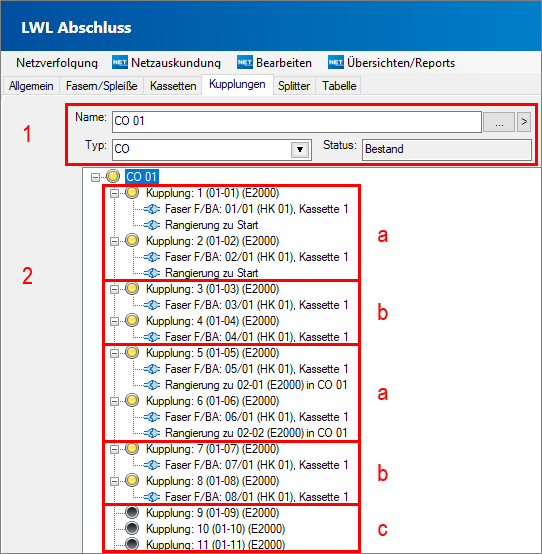Switch to the Fasern/Spleiße tab
Image resolution: width=542 pixels, height=554 pixels.
tap(101, 86)
